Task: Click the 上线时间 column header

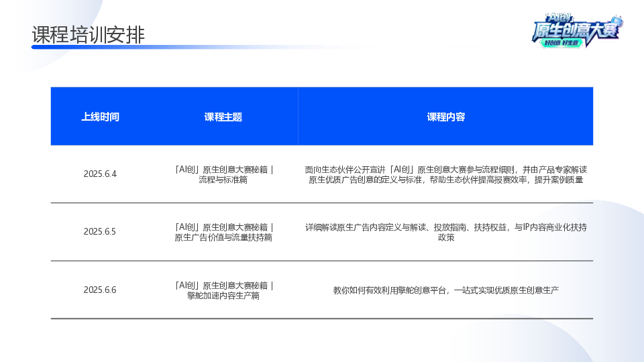Action: coord(100,117)
